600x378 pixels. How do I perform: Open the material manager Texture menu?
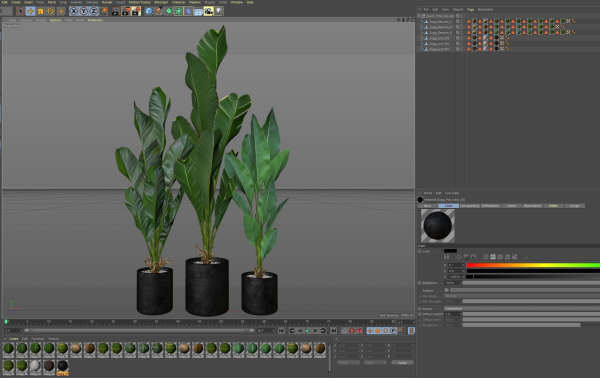pos(53,339)
